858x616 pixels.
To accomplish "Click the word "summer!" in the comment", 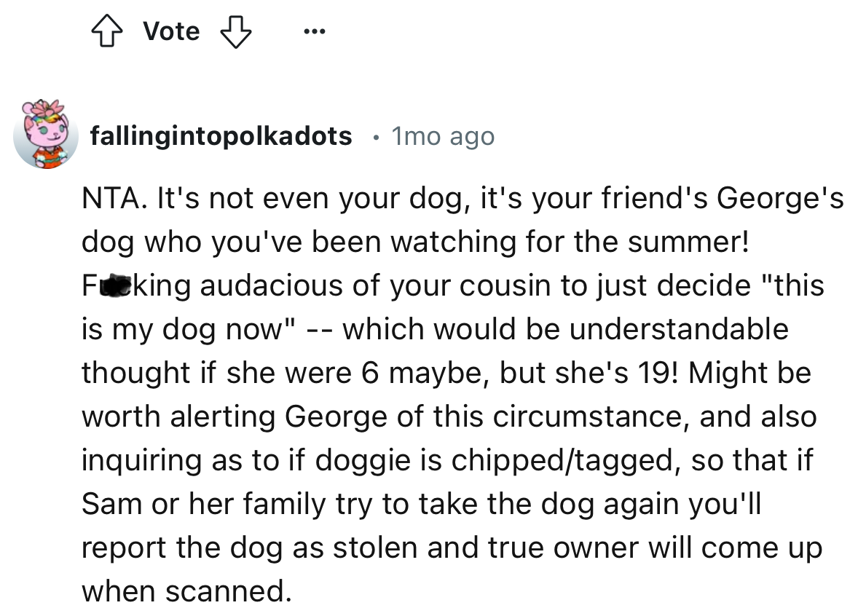I will [x=688, y=242].
